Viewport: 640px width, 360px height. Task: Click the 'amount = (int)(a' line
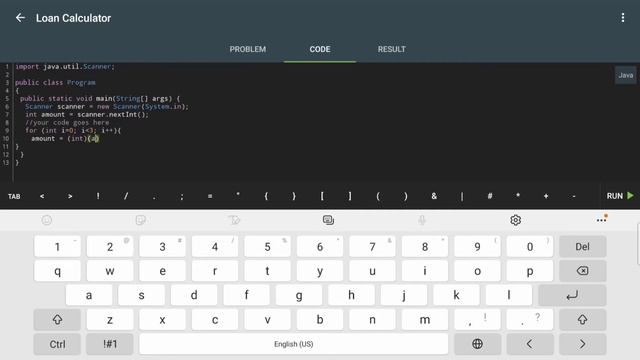coord(65,139)
